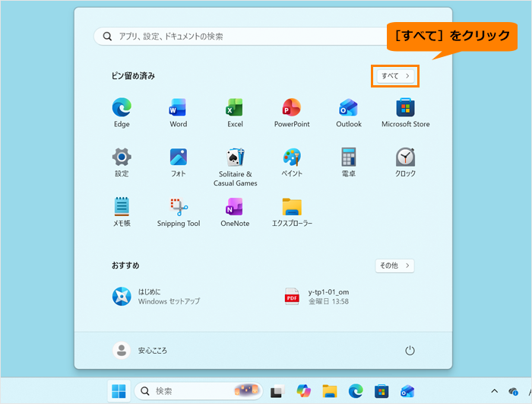Open Task View on the taskbar
This screenshot has width=532, height=404.
click(x=277, y=391)
